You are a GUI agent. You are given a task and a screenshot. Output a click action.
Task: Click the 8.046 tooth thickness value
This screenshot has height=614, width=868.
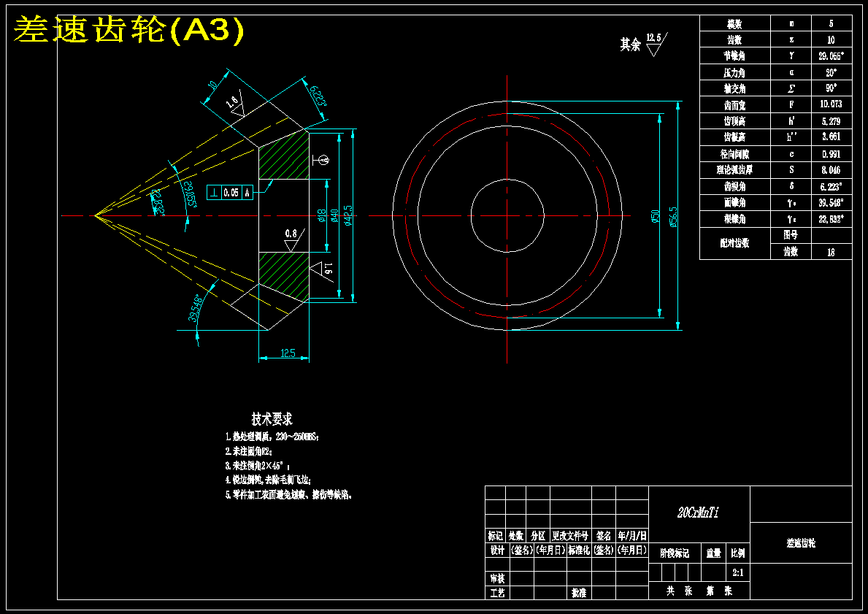click(831, 169)
